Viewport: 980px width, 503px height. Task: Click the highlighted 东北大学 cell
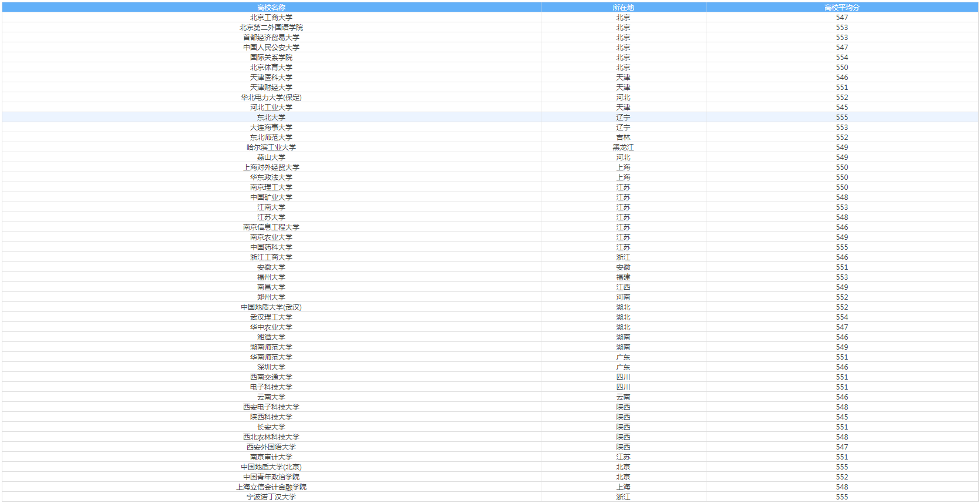(x=271, y=118)
